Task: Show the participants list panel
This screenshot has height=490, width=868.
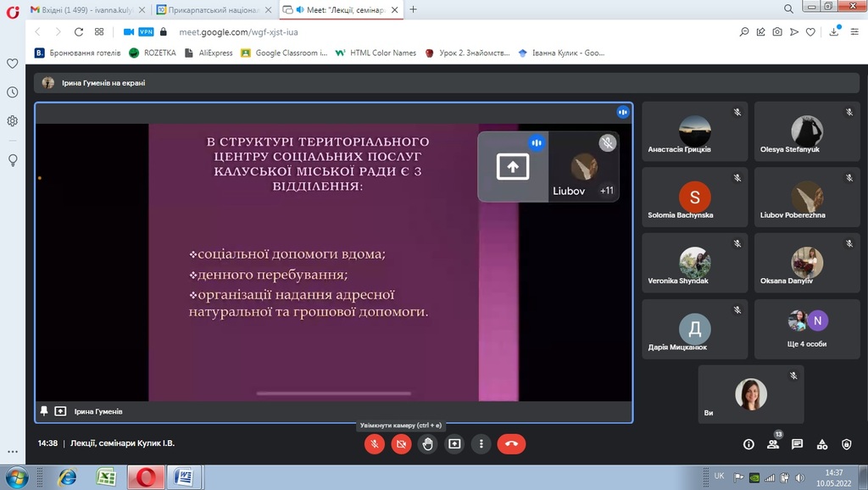Action: [773, 444]
